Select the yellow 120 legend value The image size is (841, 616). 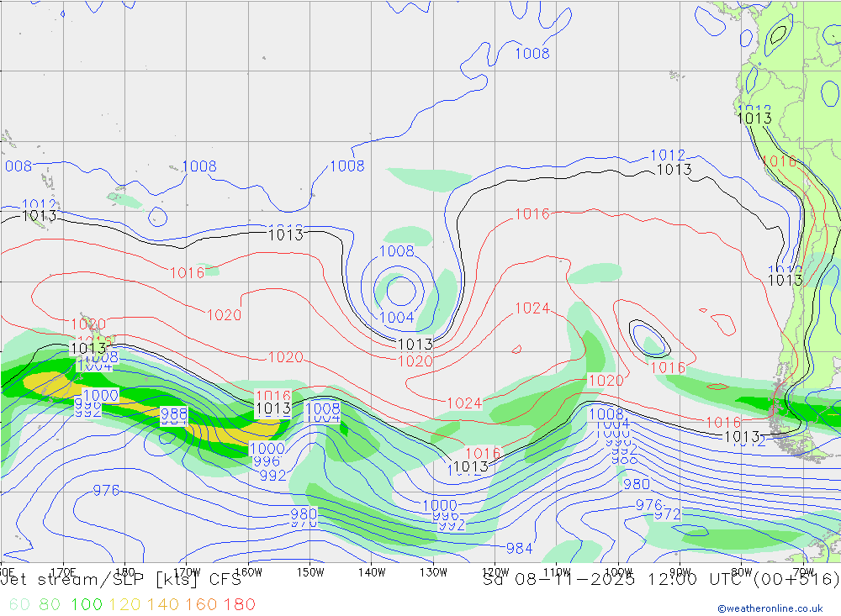point(124,605)
